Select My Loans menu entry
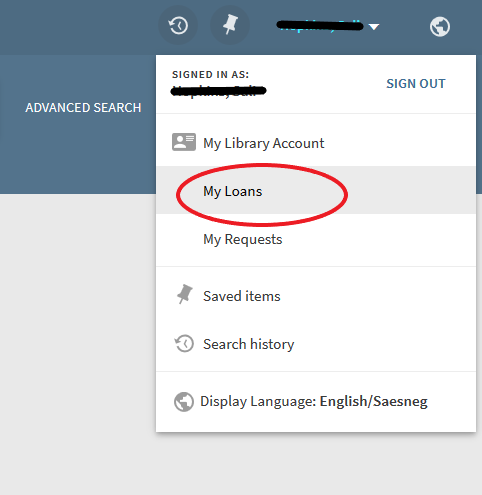The width and height of the screenshot is (482, 495). pyautogui.click(x=316, y=190)
